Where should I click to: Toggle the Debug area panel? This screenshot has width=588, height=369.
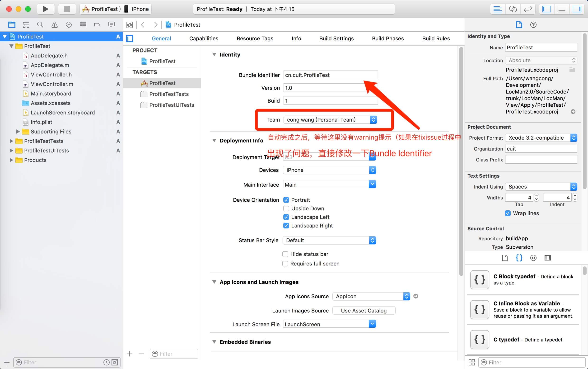pyautogui.click(x=562, y=9)
